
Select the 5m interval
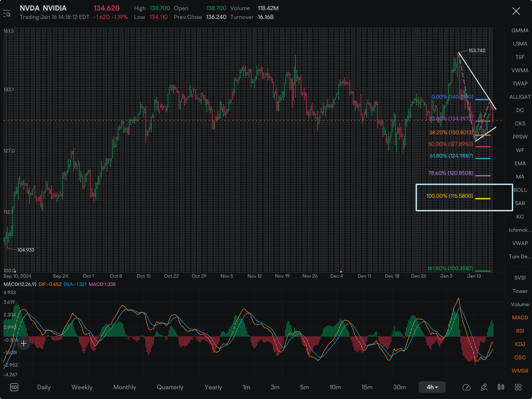pyautogui.click(x=304, y=387)
